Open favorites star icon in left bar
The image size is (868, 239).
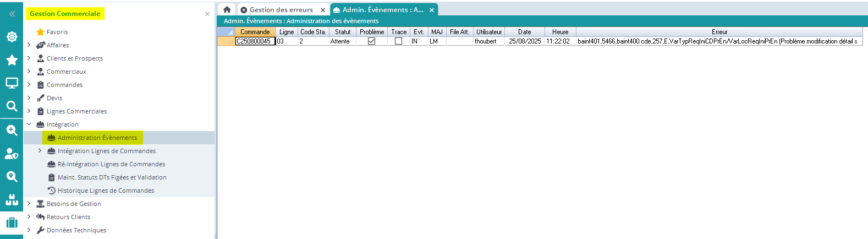click(x=12, y=60)
